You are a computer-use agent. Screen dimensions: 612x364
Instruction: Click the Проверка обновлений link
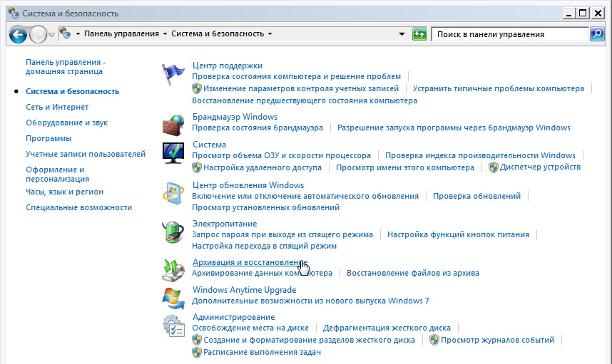(476, 196)
